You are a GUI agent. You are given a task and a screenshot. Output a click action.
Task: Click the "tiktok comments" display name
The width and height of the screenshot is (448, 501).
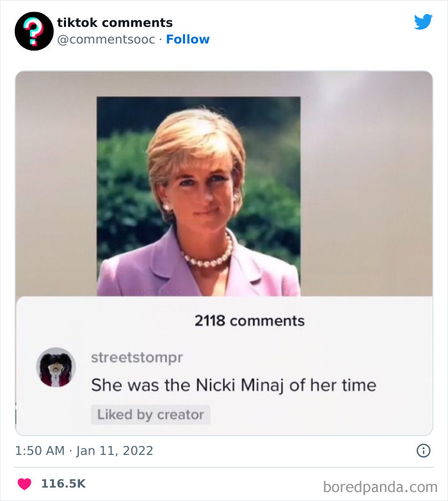(115, 22)
